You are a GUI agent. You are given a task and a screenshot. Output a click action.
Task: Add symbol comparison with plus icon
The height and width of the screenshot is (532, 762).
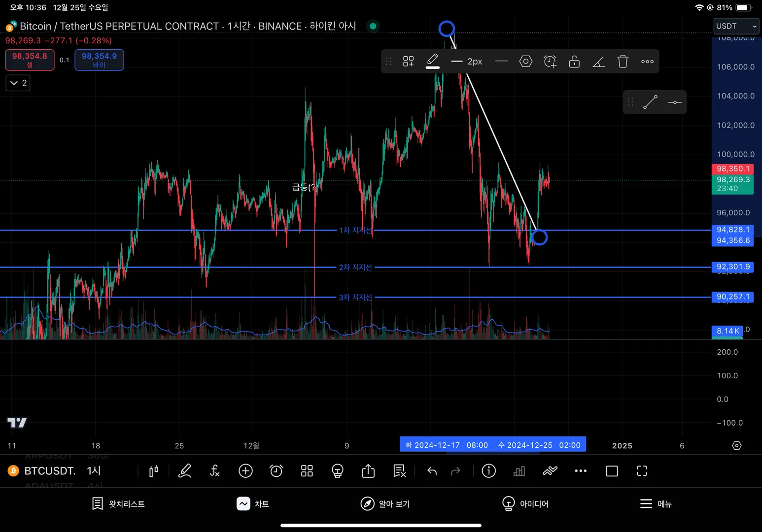245,471
